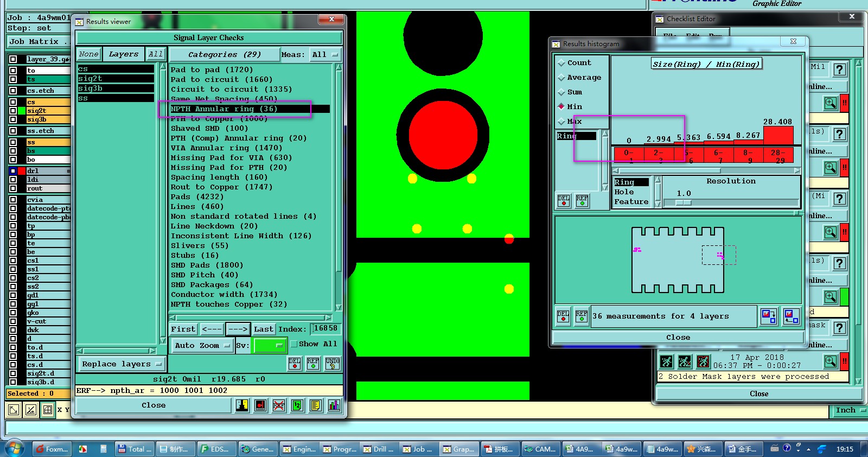The height and width of the screenshot is (457, 868).
Task: Open the Replace layers dropdown
Action: [x=121, y=364]
